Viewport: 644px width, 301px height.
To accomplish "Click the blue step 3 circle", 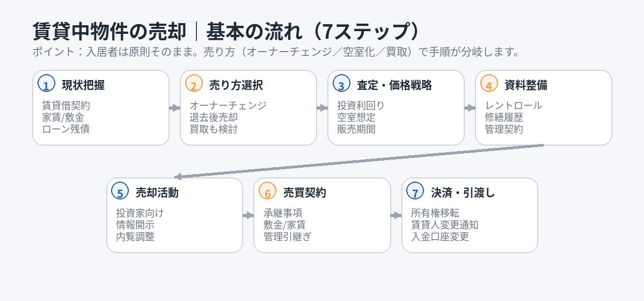I will point(342,84).
